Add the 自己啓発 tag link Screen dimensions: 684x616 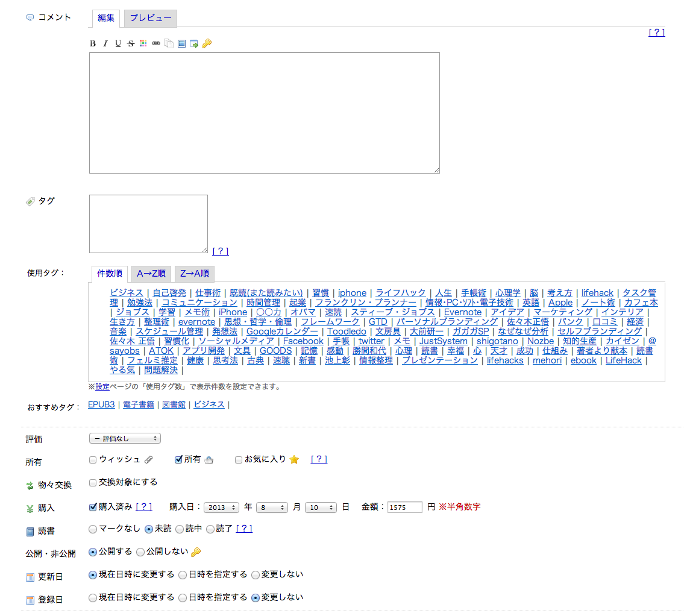pyautogui.click(x=169, y=293)
